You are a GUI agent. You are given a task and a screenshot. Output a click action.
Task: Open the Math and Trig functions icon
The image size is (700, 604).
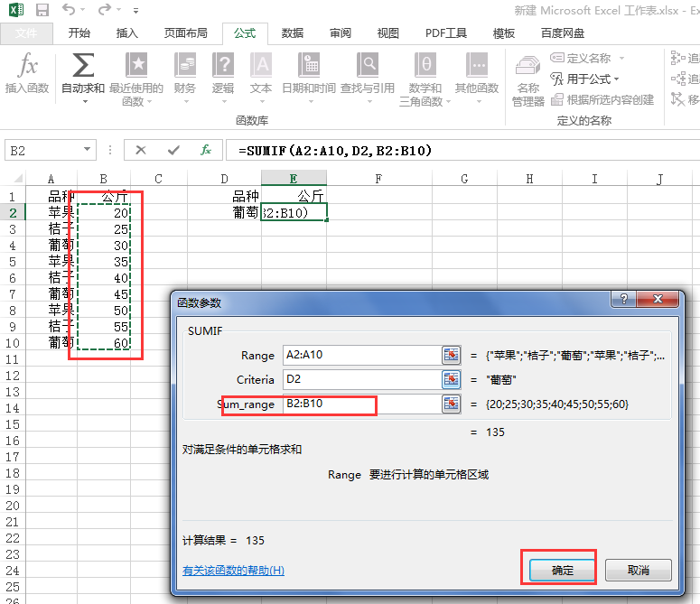[x=425, y=65]
